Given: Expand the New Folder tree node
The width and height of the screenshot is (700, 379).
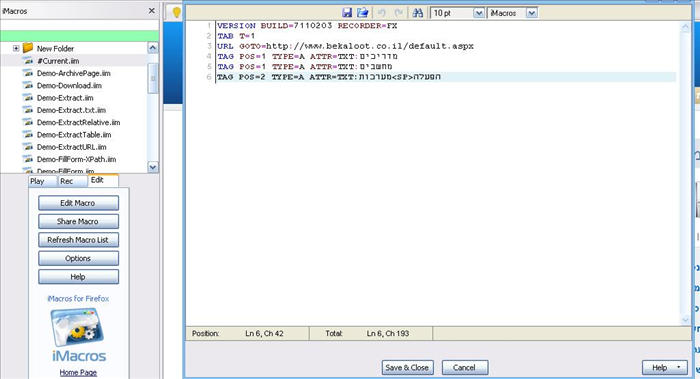Looking at the screenshot, I should click(x=16, y=48).
